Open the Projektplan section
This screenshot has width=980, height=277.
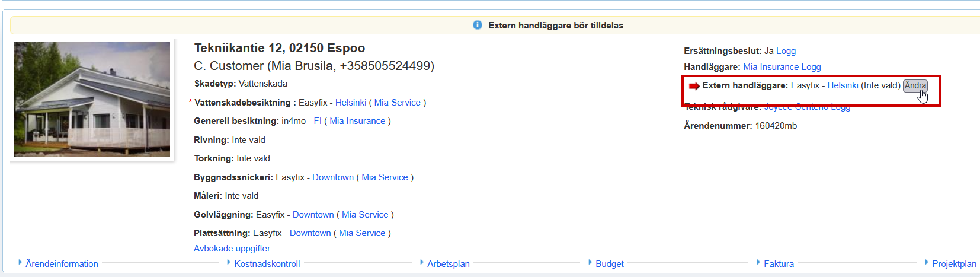953,264
